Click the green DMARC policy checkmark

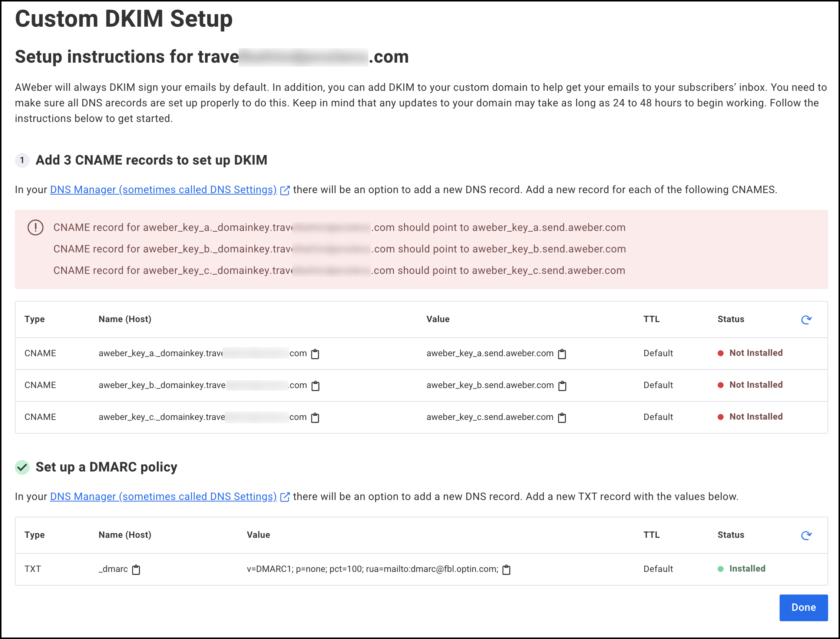(x=23, y=467)
